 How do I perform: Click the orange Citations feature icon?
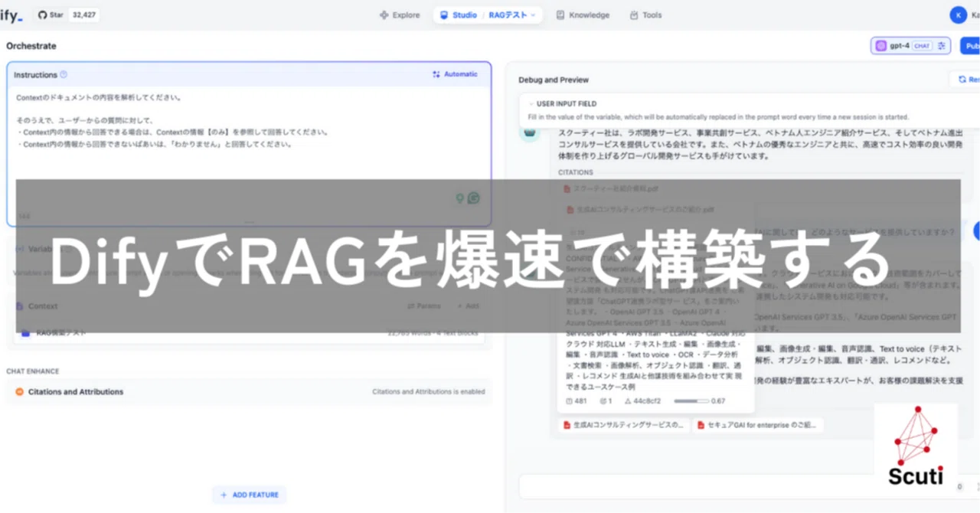point(19,391)
